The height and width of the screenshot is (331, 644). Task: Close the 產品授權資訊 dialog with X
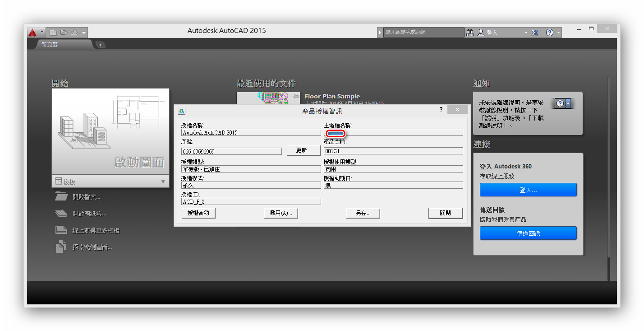[x=458, y=110]
